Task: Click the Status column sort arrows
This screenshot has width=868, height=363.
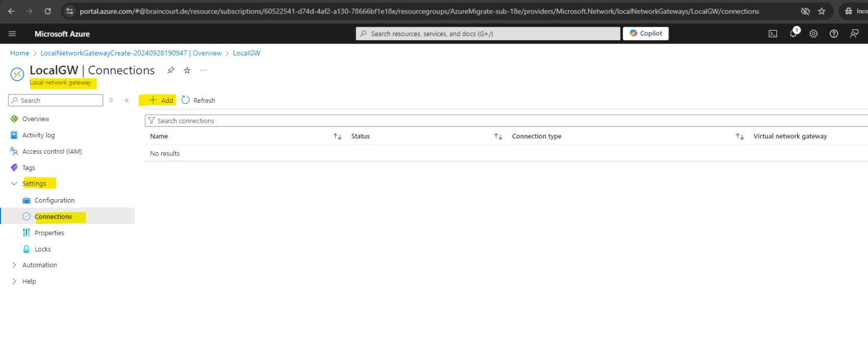Action: coord(498,136)
